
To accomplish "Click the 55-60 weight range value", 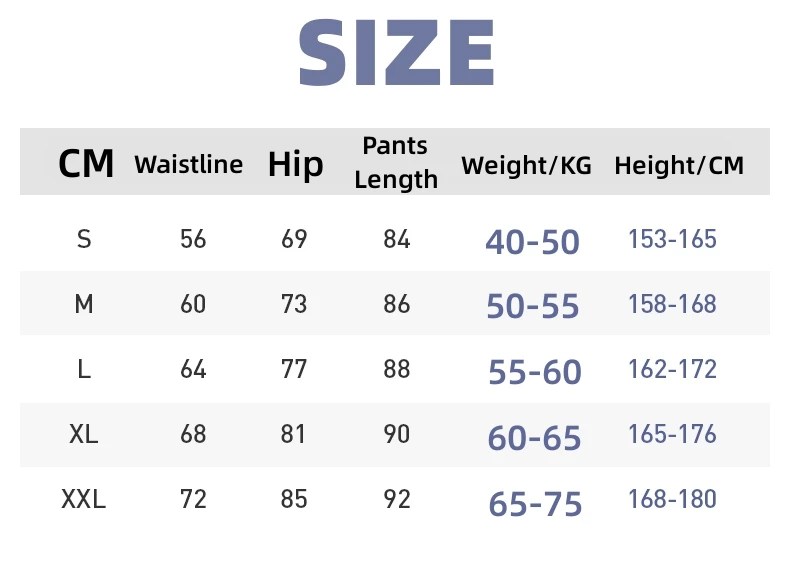I will coord(534,371).
